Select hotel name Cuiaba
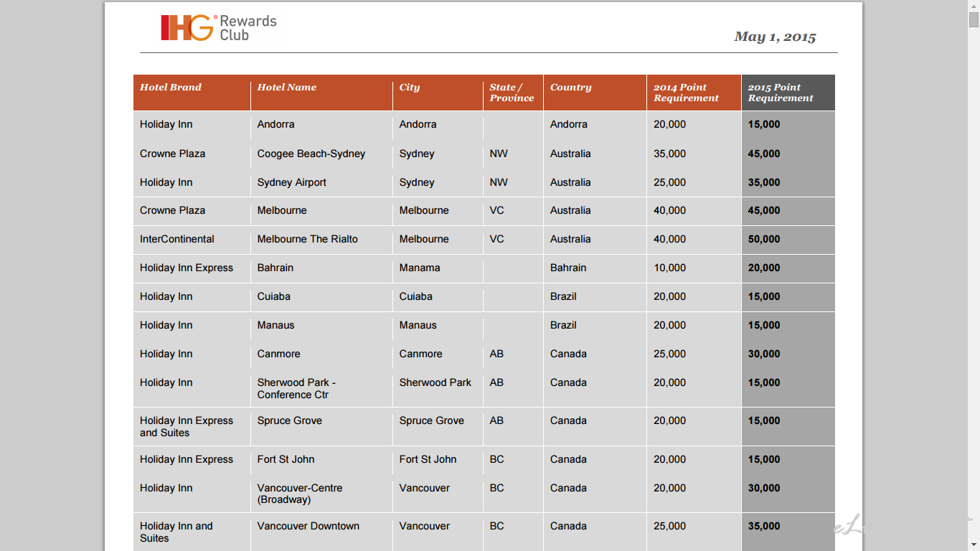The width and height of the screenshot is (980, 551). tap(274, 296)
